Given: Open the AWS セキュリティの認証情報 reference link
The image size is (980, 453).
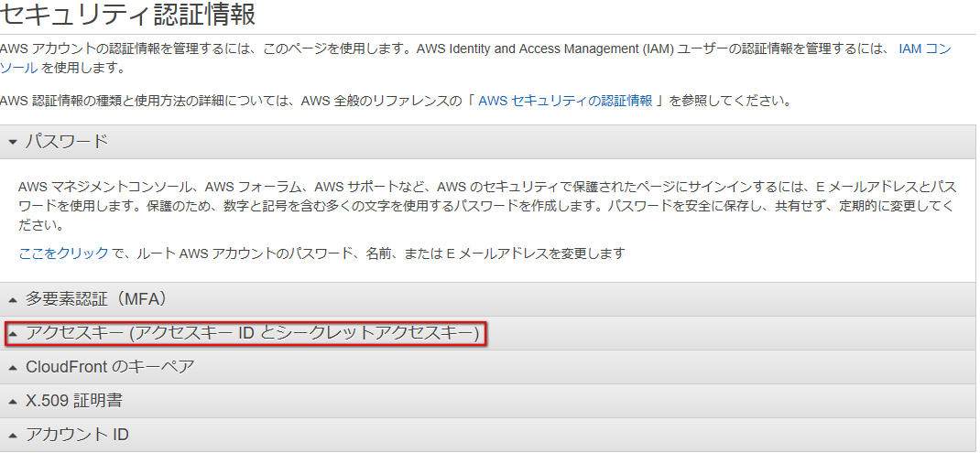Looking at the screenshot, I should click(x=565, y=101).
